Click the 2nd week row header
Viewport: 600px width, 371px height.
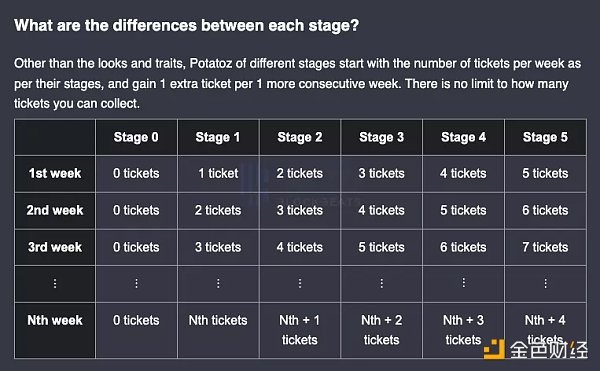tap(55, 210)
